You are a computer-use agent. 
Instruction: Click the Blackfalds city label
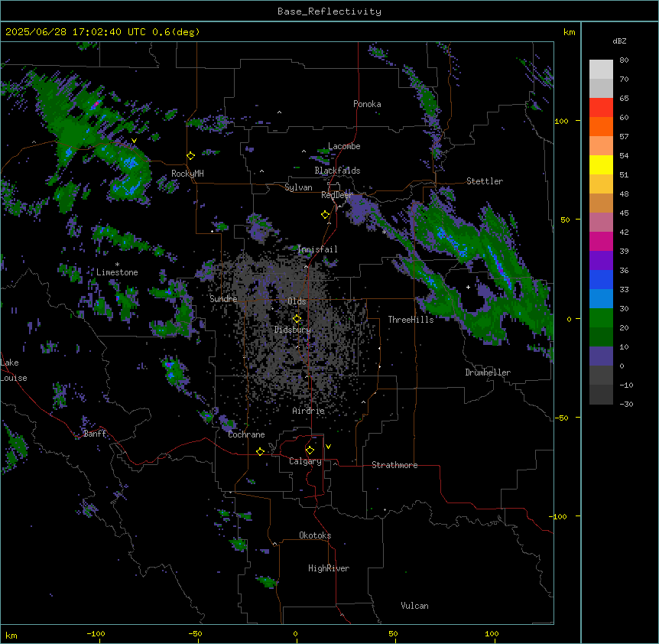click(x=337, y=171)
